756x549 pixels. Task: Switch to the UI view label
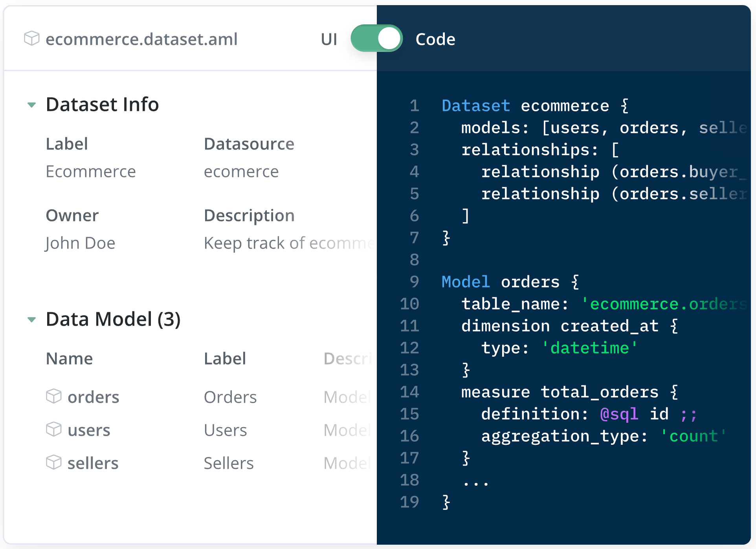click(x=329, y=39)
